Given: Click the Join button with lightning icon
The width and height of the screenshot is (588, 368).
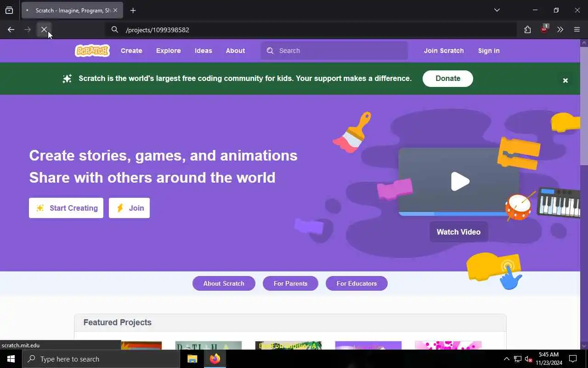Looking at the screenshot, I should pyautogui.click(x=129, y=208).
